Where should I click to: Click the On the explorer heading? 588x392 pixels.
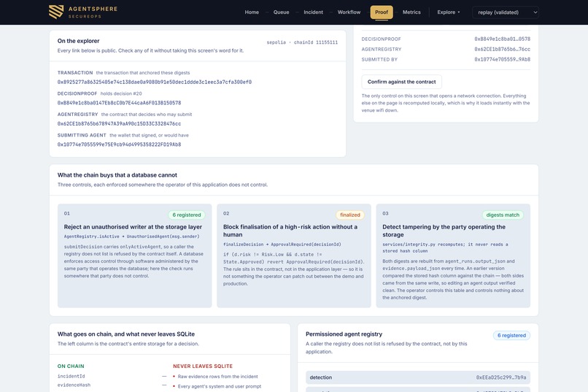[x=78, y=41]
